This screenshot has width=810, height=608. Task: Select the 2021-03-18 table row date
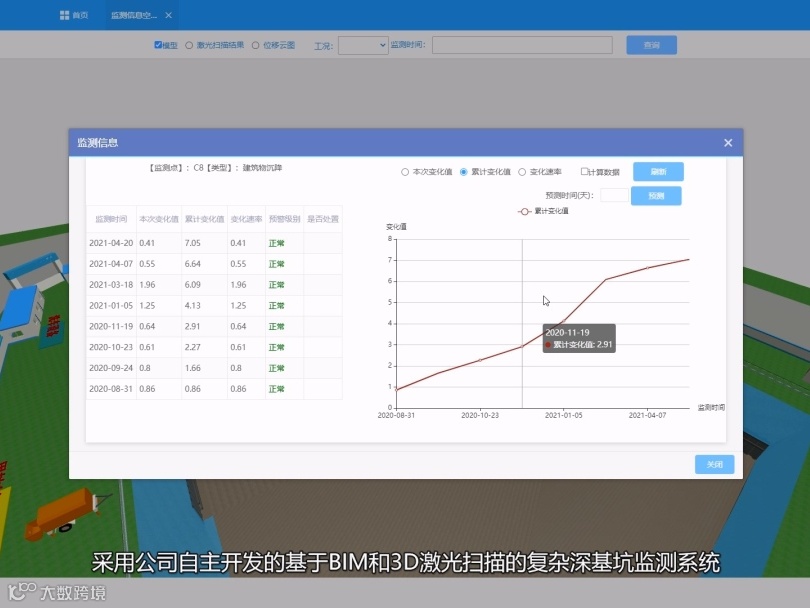(111, 285)
